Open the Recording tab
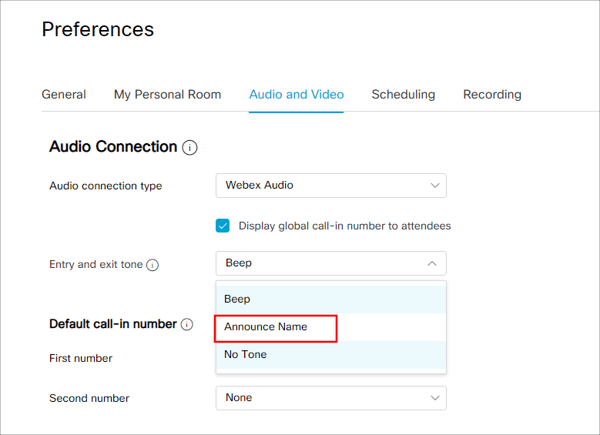 tap(492, 94)
